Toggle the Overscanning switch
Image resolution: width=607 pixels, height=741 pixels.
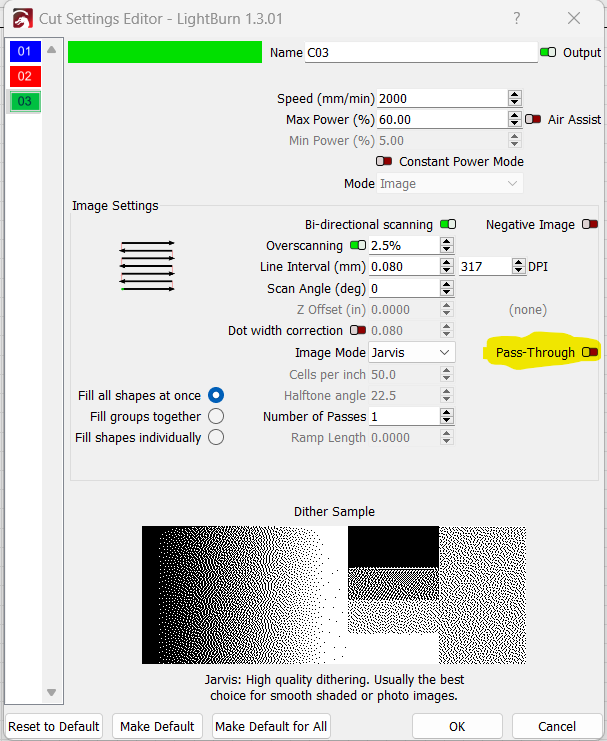(x=358, y=245)
